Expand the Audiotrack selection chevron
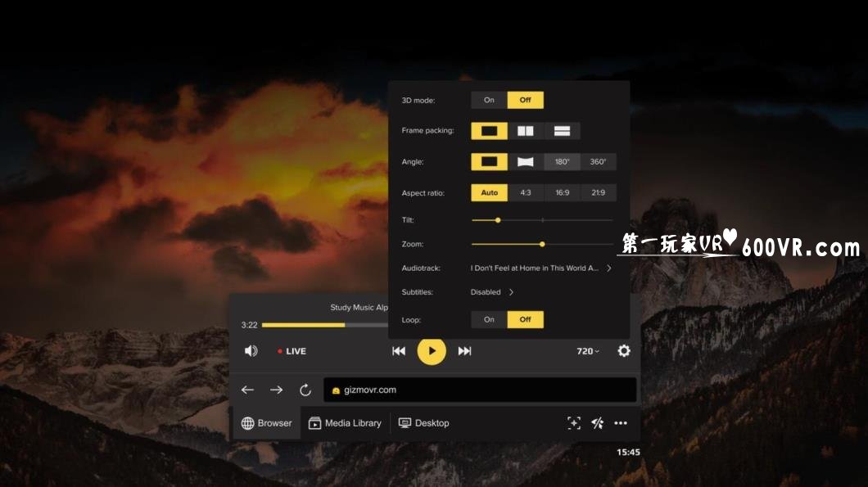 (609, 268)
